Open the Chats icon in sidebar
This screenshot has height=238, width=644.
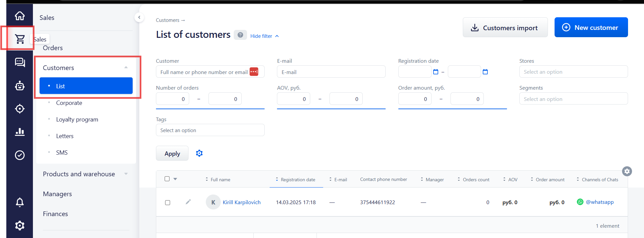[20, 62]
